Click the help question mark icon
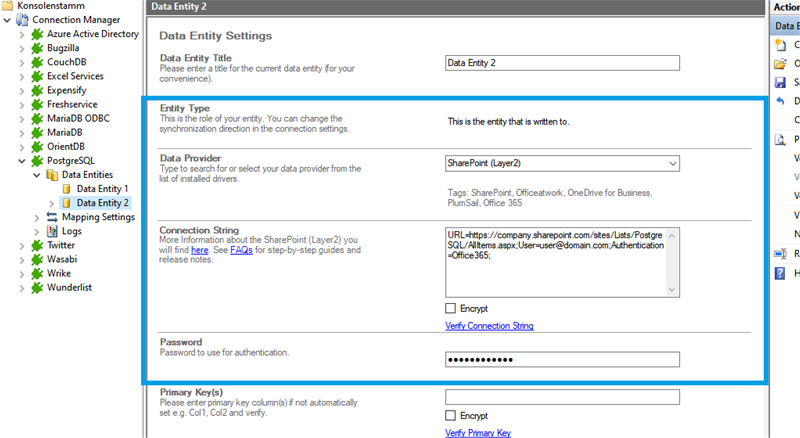This screenshot has height=438, width=800. 780,272
